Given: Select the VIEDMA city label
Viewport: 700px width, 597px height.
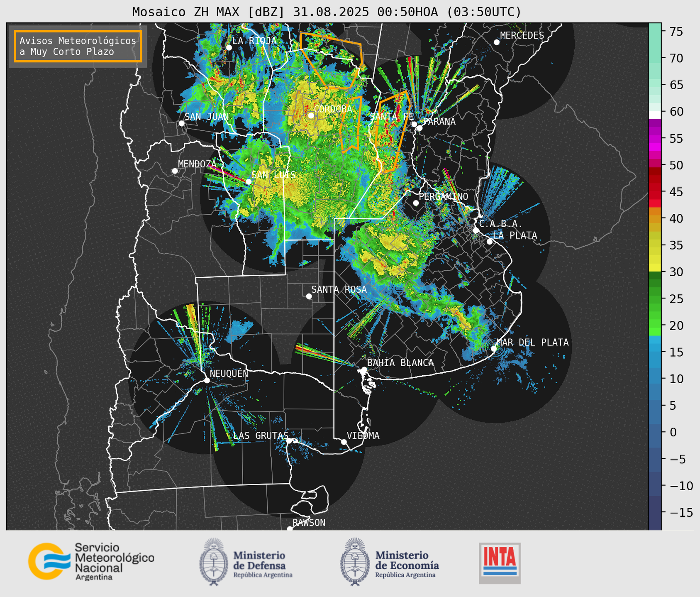Looking at the screenshot, I should [x=363, y=436].
